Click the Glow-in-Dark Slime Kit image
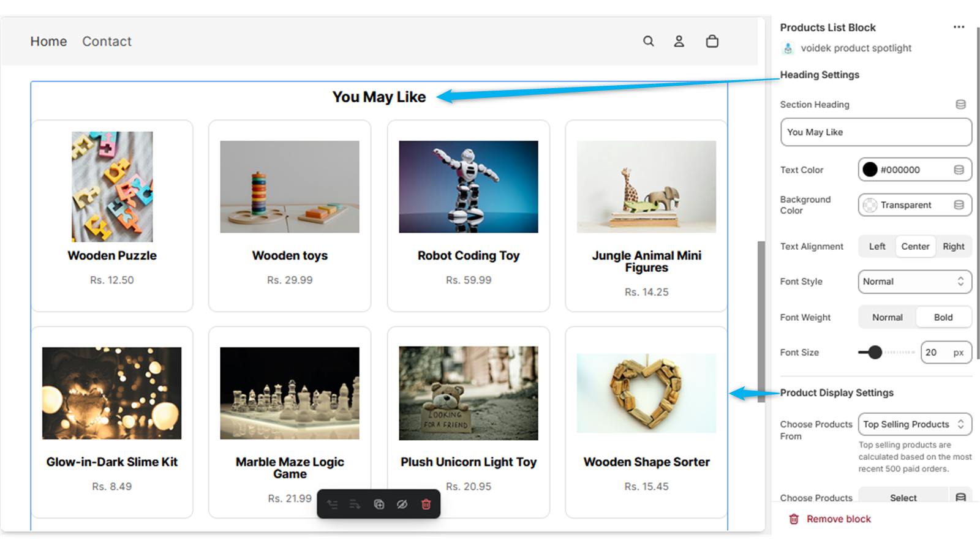Screen dimensions: 980x551 pos(111,393)
